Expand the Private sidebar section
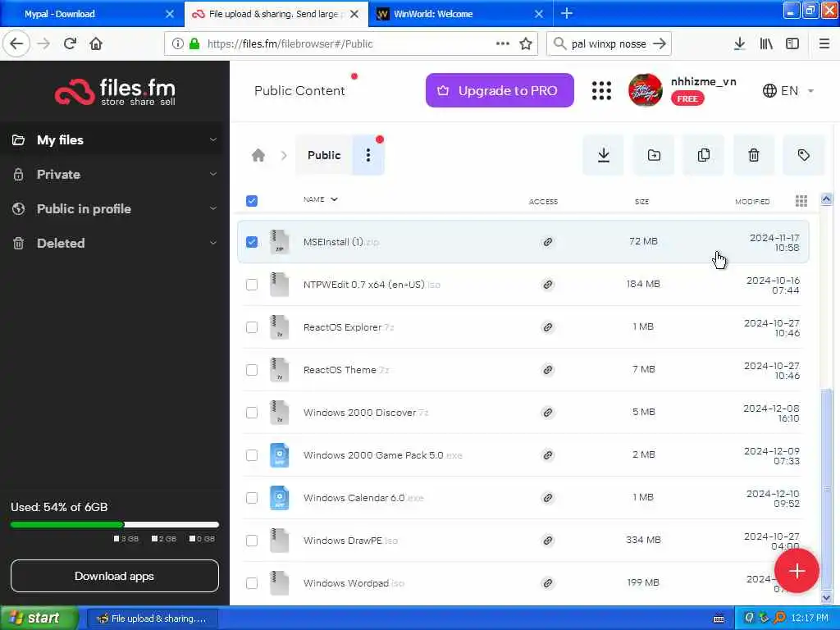This screenshot has width=840, height=630. [213, 174]
